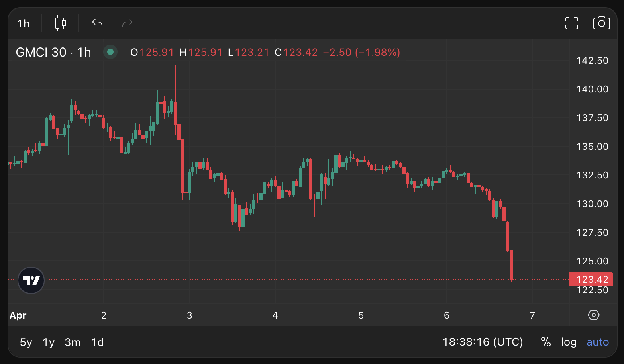Open the candlestick chart style selector

click(x=61, y=23)
